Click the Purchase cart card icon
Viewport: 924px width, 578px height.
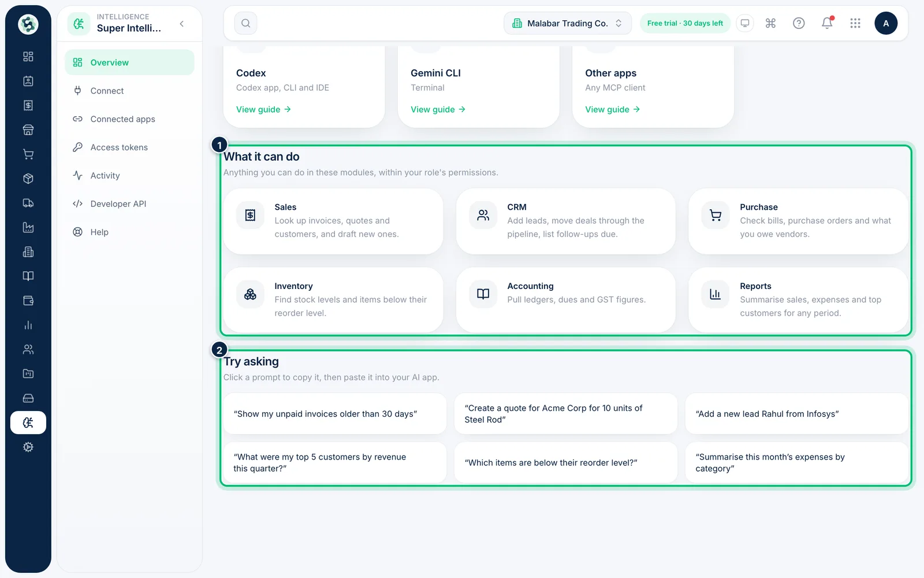(x=716, y=216)
